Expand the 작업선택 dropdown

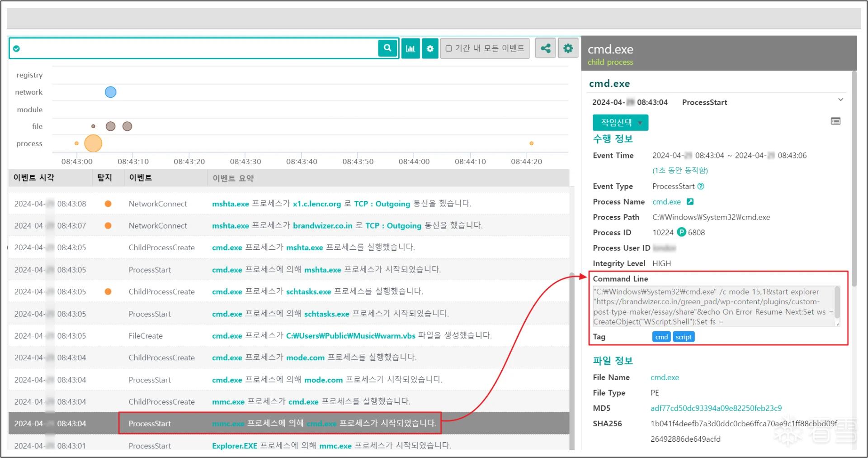pyautogui.click(x=620, y=123)
